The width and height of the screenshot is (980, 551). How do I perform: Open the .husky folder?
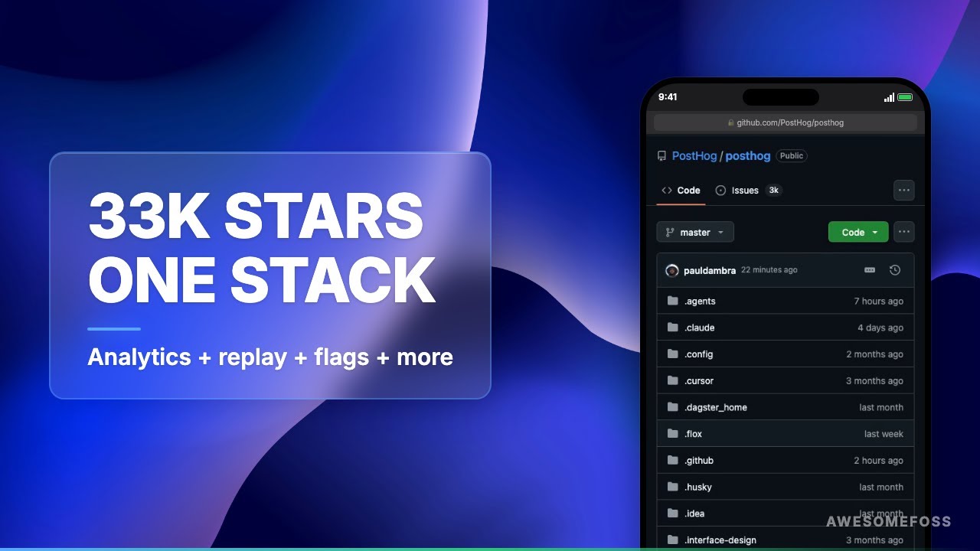pyautogui.click(x=698, y=487)
